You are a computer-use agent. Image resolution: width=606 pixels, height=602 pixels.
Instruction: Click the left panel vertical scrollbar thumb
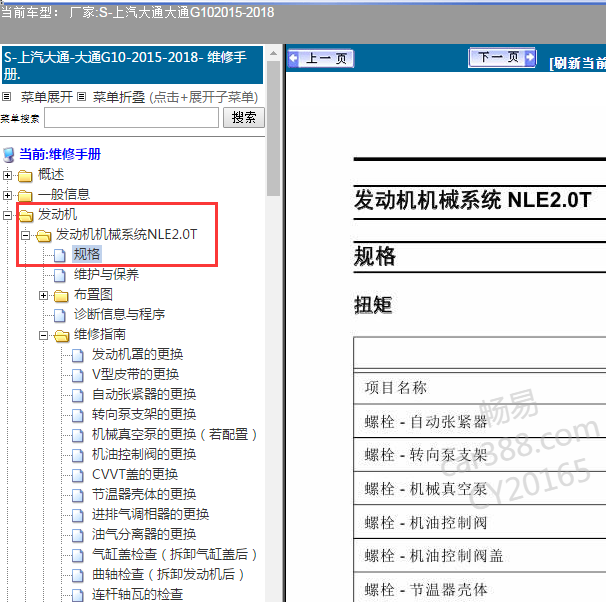[273, 128]
